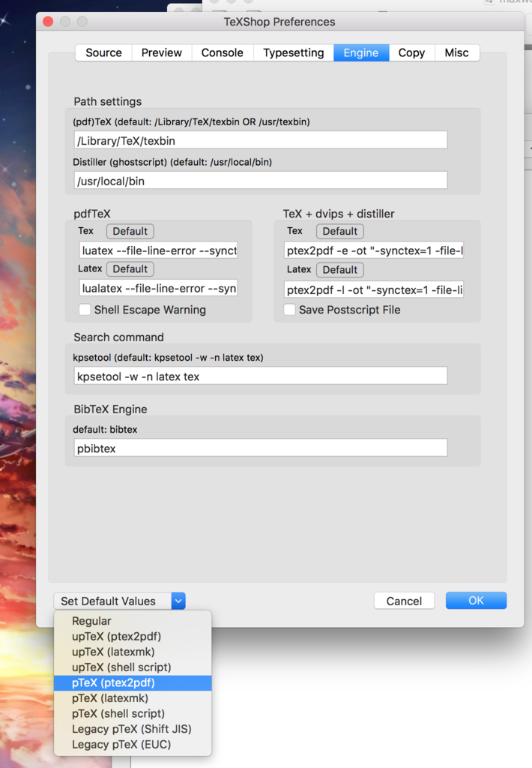Image resolution: width=532 pixels, height=768 pixels.
Task: Click the kpsetool search command field
Action: [x=260, y=376]
